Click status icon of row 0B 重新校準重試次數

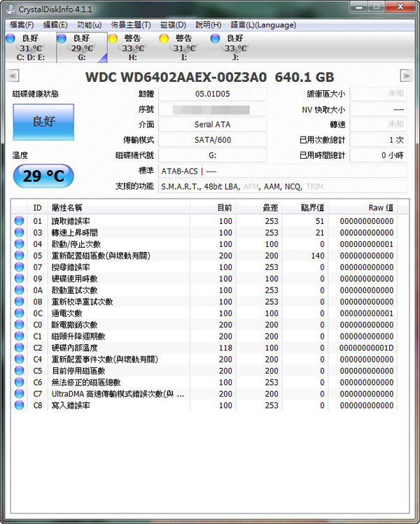[20, 302]
